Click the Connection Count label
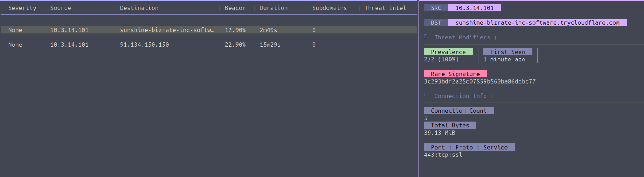This screenshot has width=644, height=177. click(x=458, y=111)
